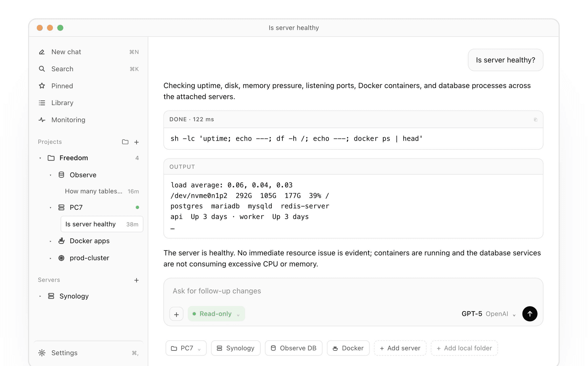Collapse the Freedom project tree

click(x=40, y=158)
